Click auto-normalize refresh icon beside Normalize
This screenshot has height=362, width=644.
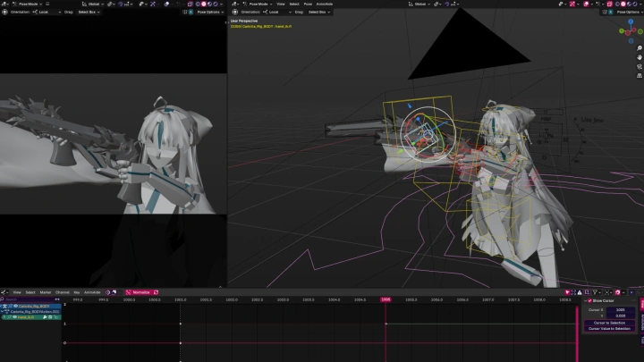pyautogui.click(x=156, y=292)
